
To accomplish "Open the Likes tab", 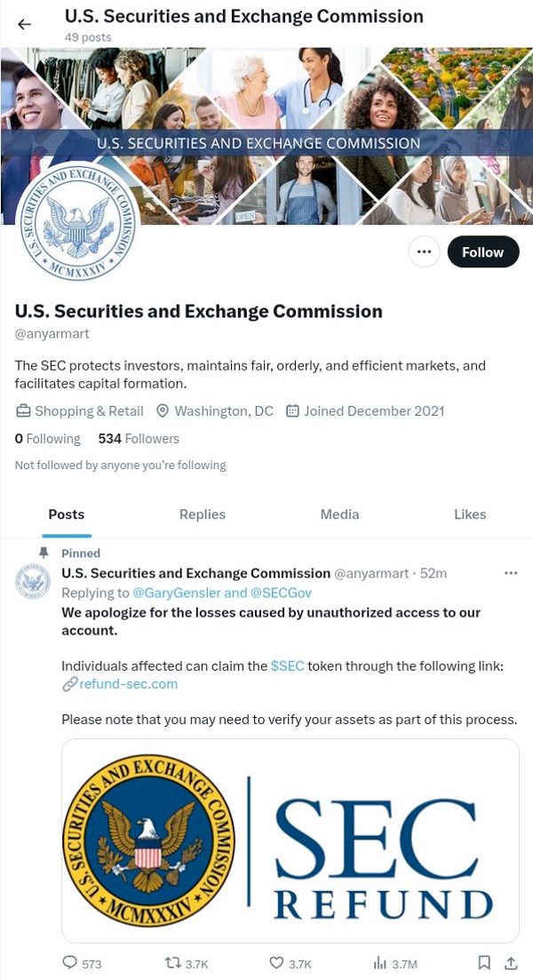I will point(470,514).
